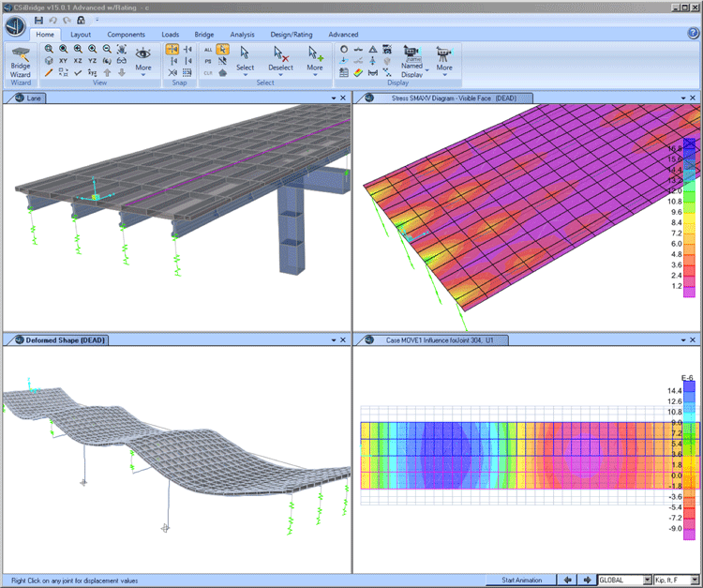Click the Help question mark icon
703x588 pixels.
point(691,34)
